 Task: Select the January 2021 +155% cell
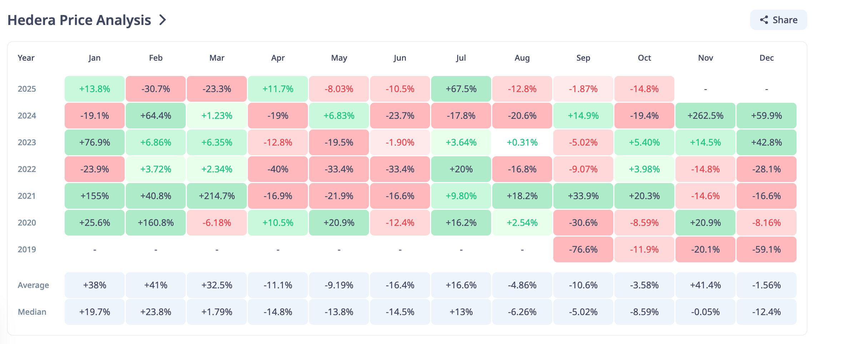pos(94,196)
